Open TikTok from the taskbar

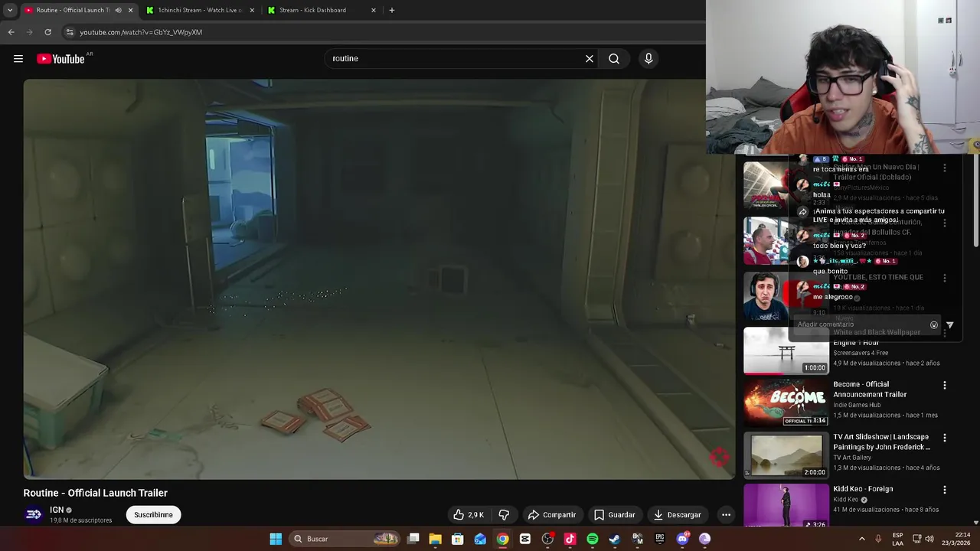point(570,539)
